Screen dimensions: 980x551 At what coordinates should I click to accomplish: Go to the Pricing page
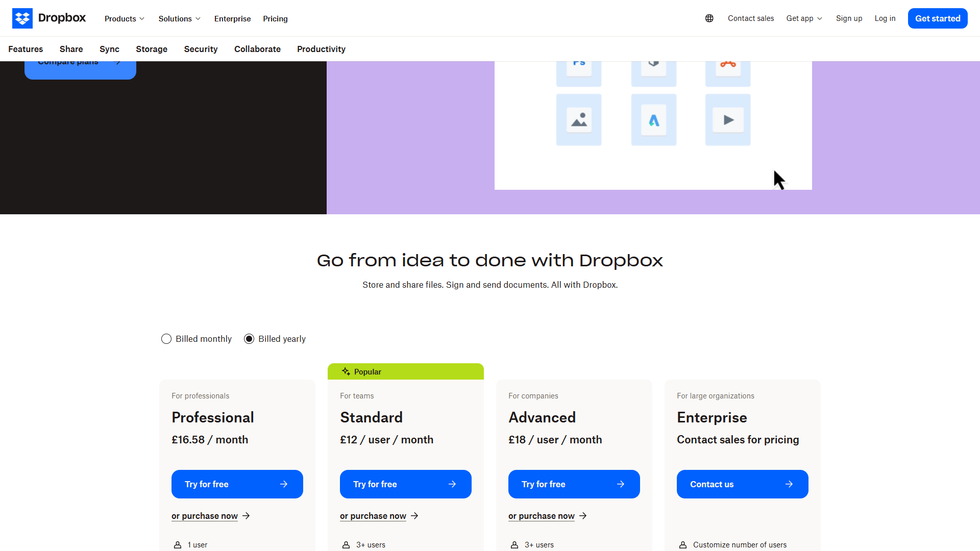(x=276, y=18)
